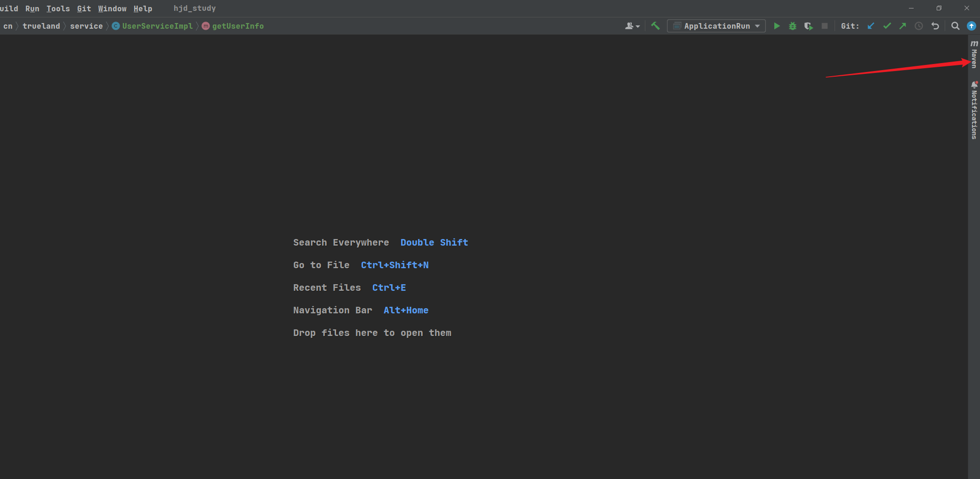
Task: Open the Git menu
Action: click(x=84, y=8)
